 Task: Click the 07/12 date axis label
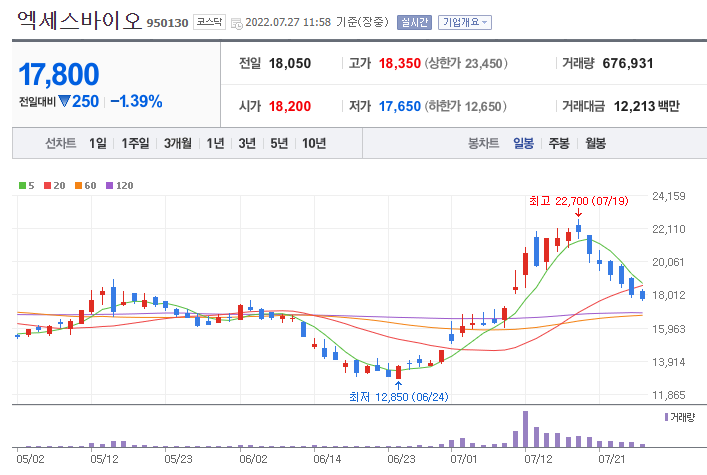[538, 459]
